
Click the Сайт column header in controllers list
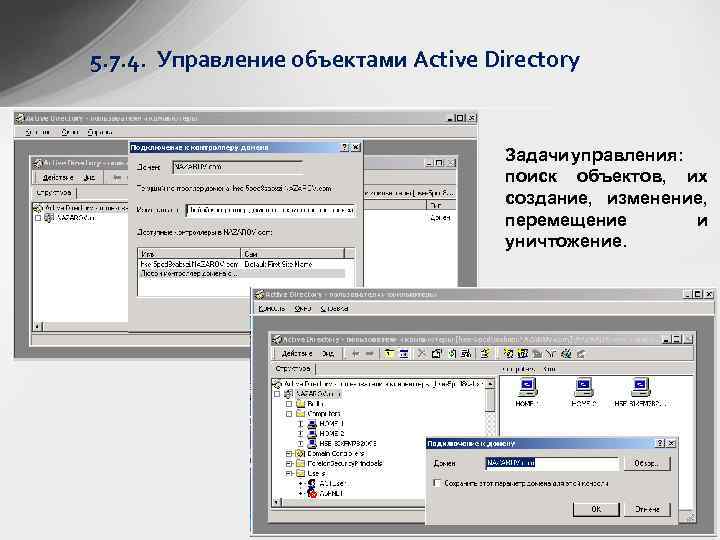[x=292, y=253]
